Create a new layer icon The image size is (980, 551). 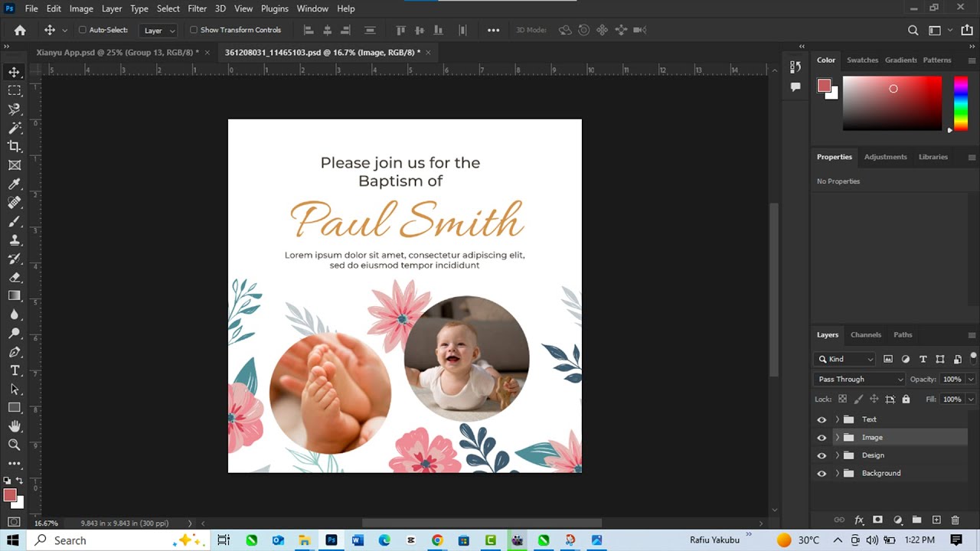click(x=936, y=520)
